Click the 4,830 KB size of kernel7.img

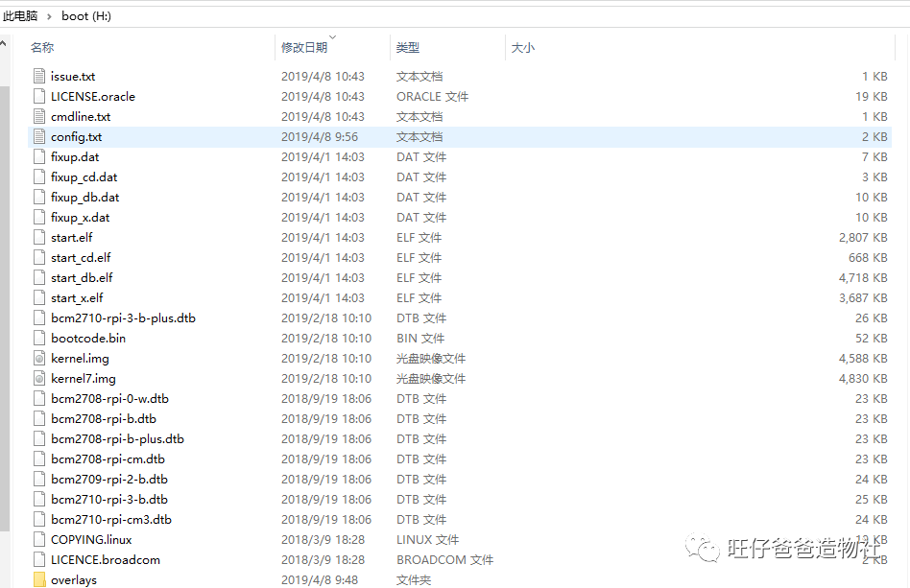coord(863,379)
